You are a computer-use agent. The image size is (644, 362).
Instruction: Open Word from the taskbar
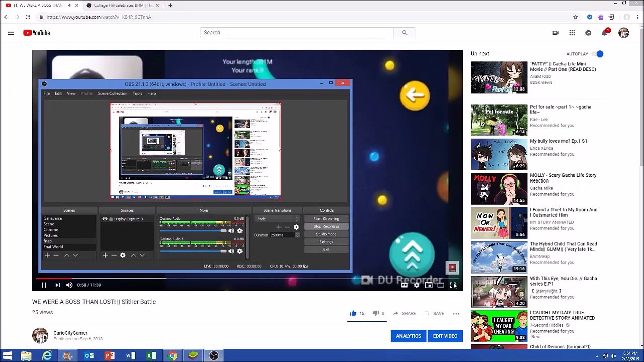point(130,356)
